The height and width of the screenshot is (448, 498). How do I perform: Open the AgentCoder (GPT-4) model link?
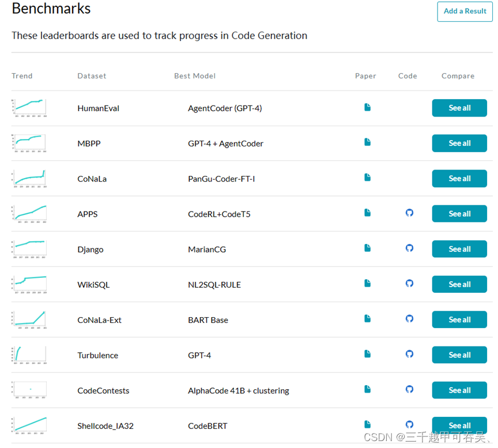(x=225, y=108)
